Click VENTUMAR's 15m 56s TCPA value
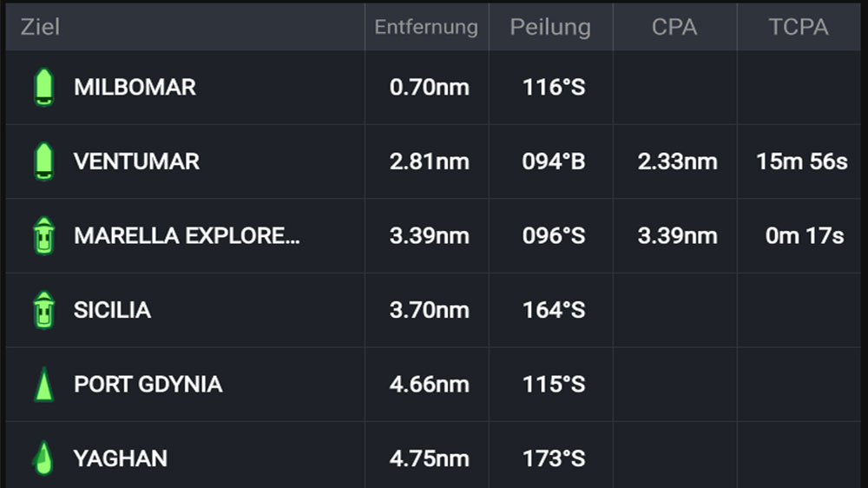Screen dimensions: 868x488 coord(801,162)
